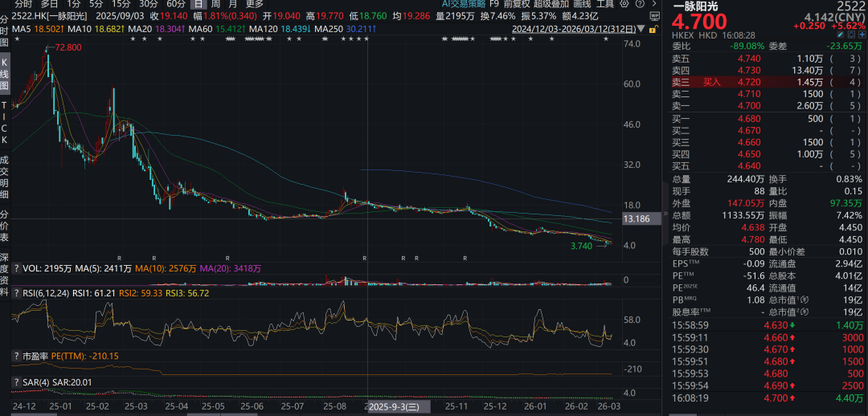Click the RSI indicator help icon
868x416 pixels.
(x=15, y=294)
